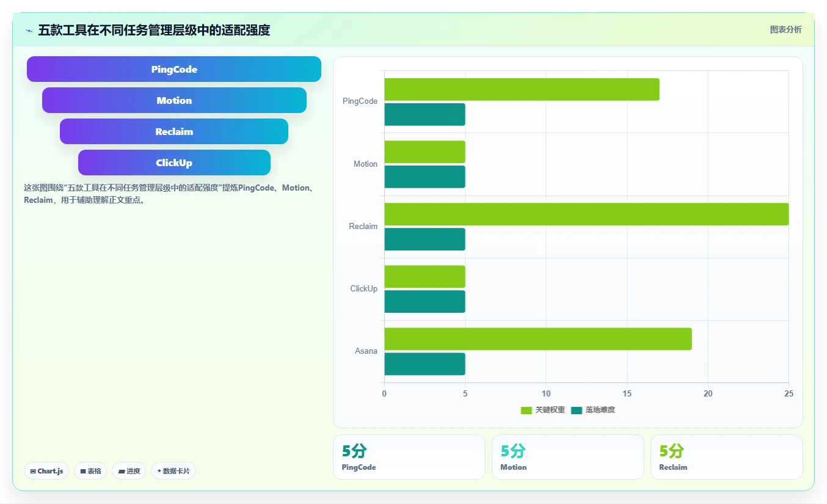Click Motion's light green chart bar
The width and height of the screenshot is (827, 504).
[424, 152]
